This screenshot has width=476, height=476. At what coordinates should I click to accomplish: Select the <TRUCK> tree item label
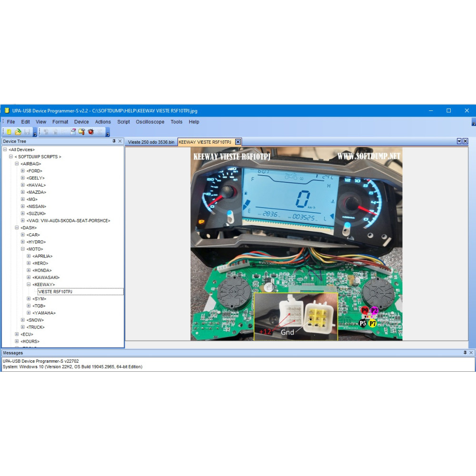point(36,327)
